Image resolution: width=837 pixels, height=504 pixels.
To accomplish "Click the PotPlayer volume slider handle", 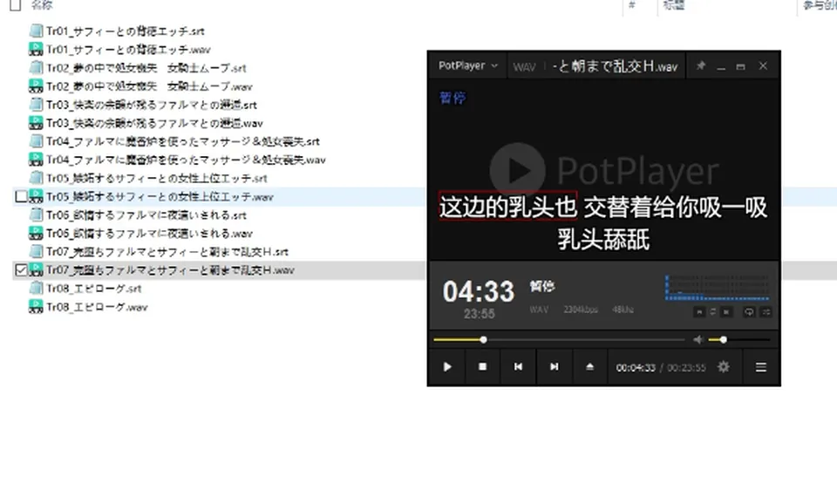I will point(724,339).
